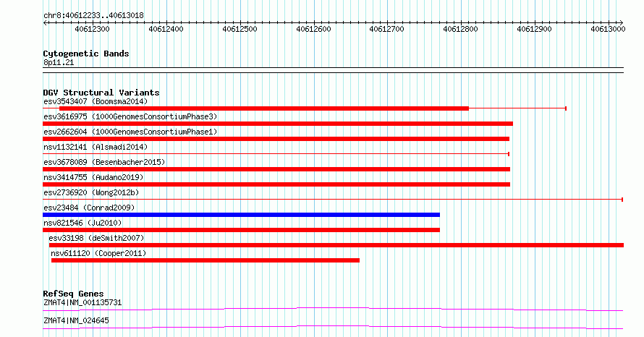Screen dimensions: 644x337
Task: Select the esv3543407 red variant bar
Action: point(264,108)
